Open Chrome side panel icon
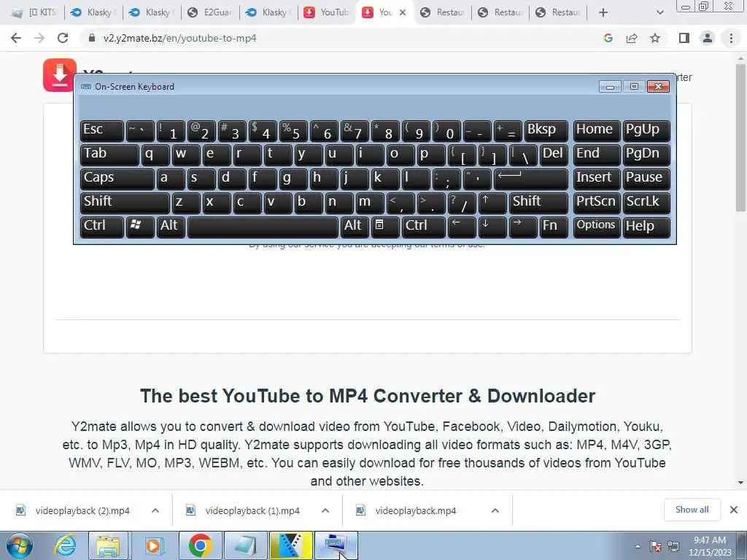The height and width of the screenshot is (560, 747). click(684, 38)
